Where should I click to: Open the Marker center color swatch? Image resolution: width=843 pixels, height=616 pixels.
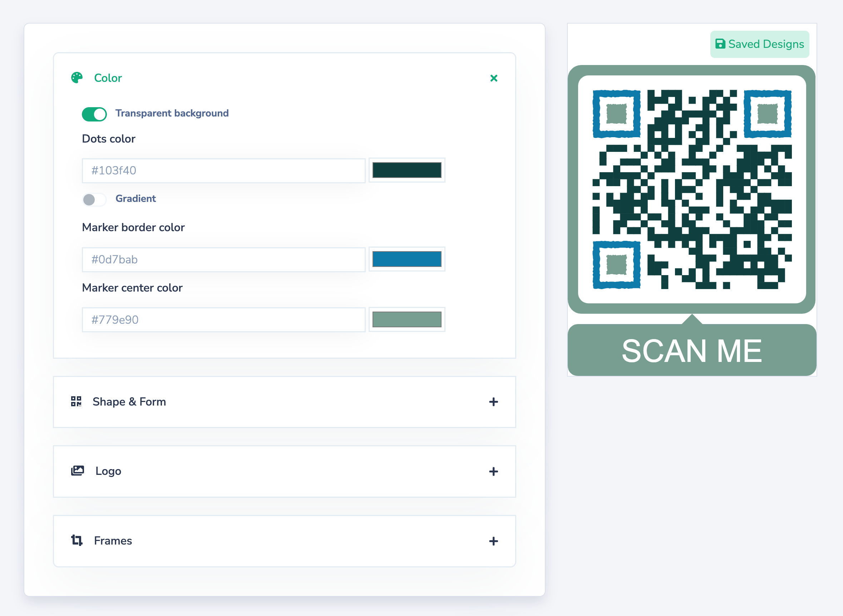click(x=406, y=319)
